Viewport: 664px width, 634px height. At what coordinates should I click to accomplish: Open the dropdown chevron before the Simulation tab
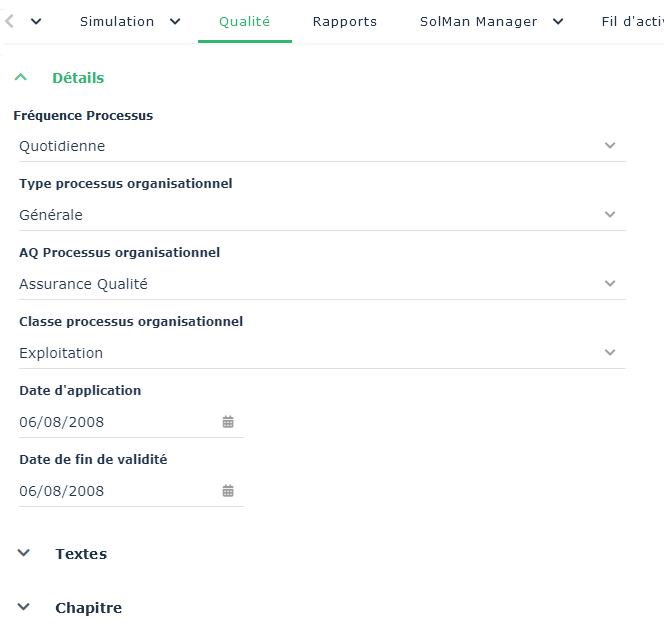[37, 22]
